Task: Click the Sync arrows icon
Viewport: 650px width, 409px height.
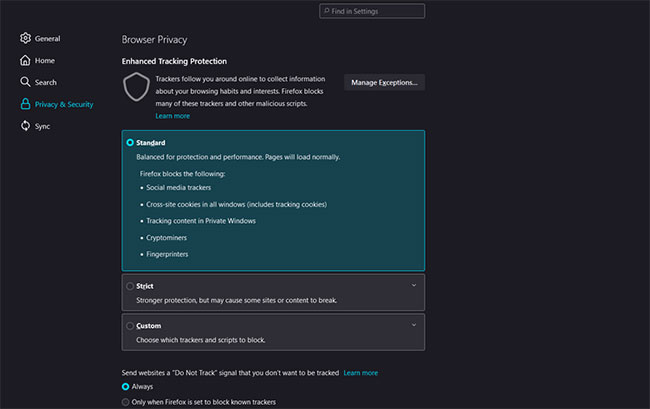Action: click(25, 126)
